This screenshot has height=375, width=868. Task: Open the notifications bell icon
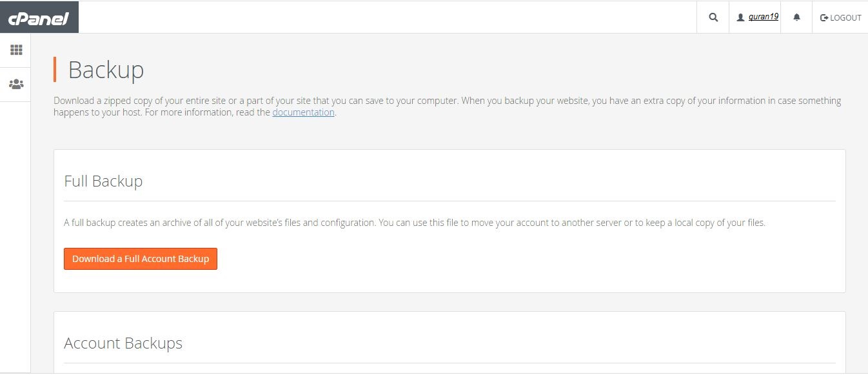[796, 17]
